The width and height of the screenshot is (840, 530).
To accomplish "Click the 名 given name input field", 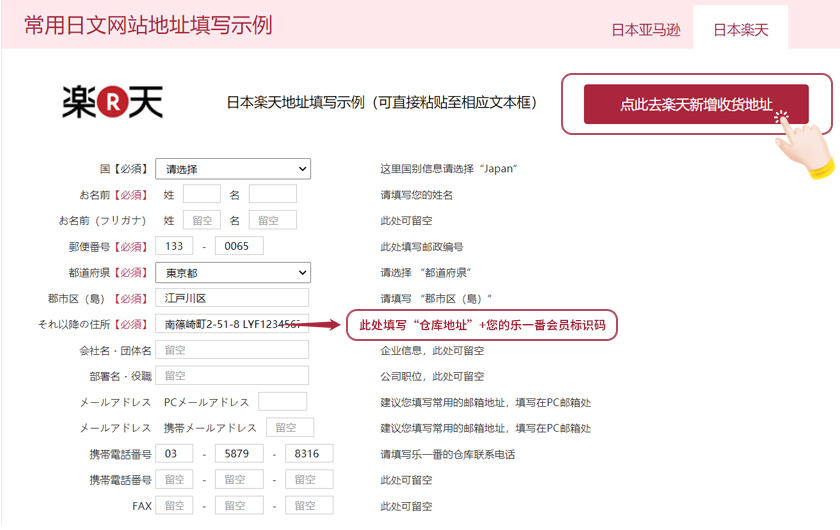I will pos(272,194).
